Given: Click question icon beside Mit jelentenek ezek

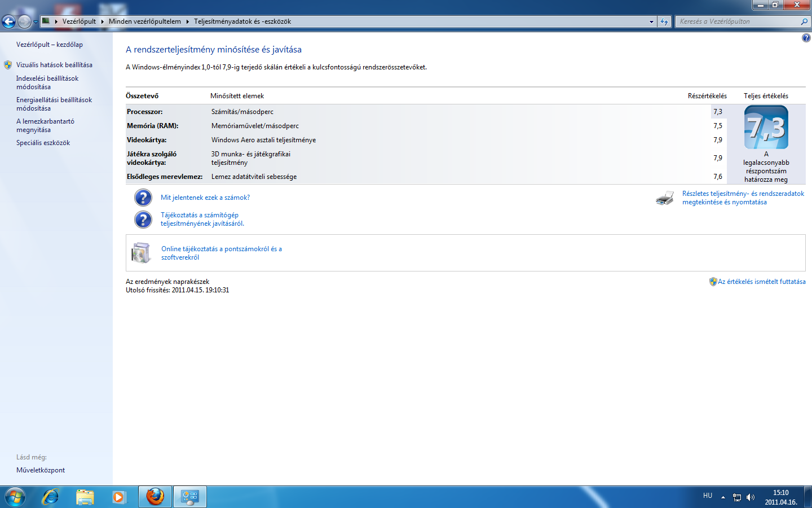Looking at the screenshot, I should click(x=143, y=198).
